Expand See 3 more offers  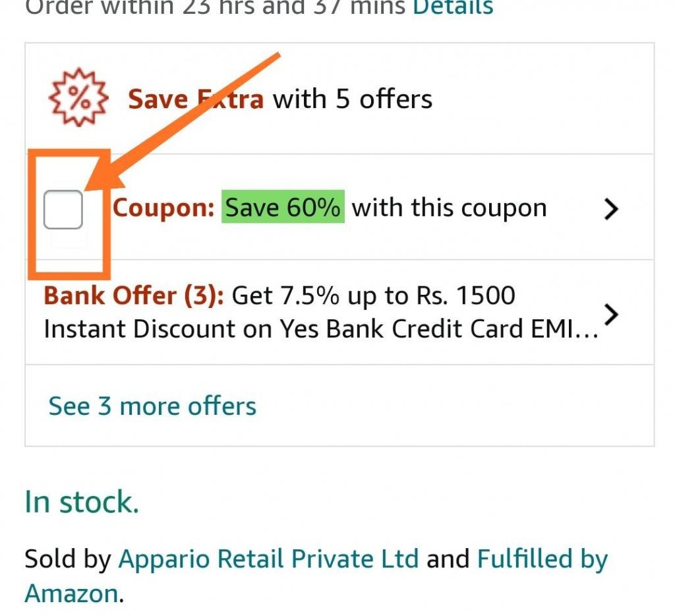pyautogui.click(x=152, y=406)
